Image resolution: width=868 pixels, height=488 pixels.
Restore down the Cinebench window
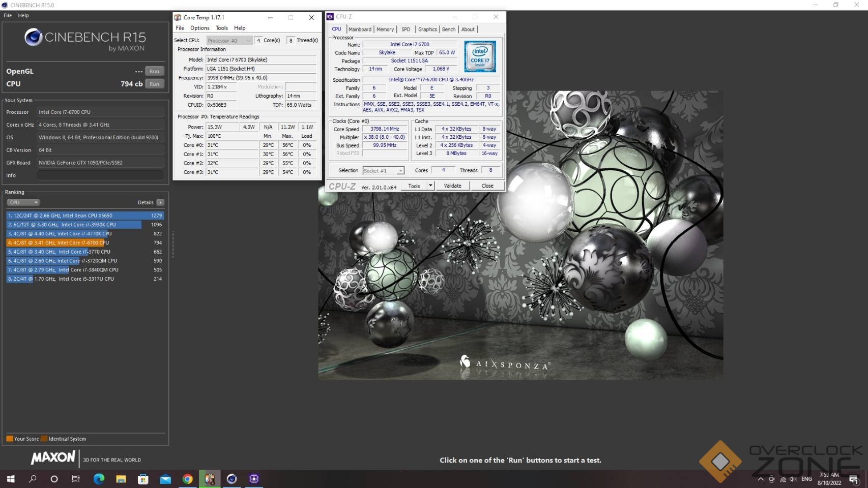(x=836, y=5)
